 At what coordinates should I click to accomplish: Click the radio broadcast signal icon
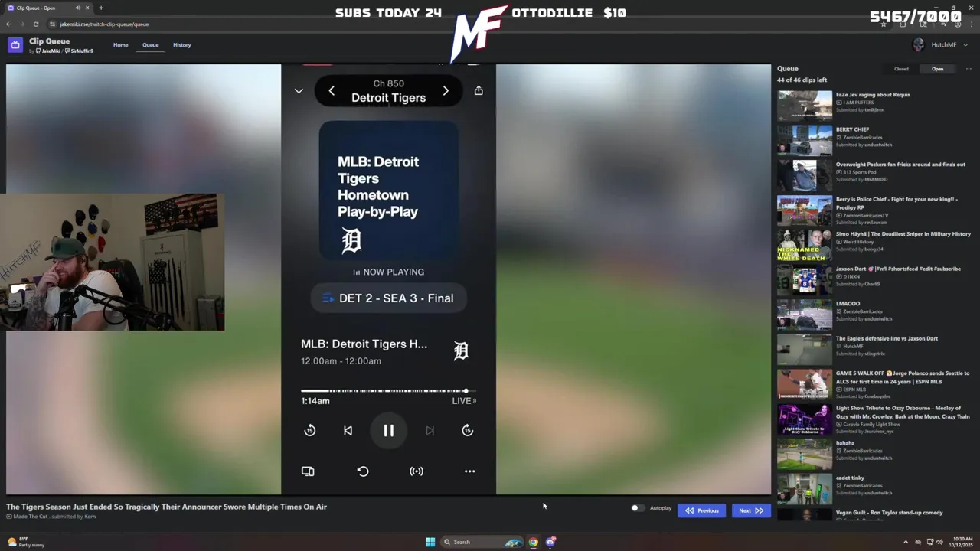(416, 471)
